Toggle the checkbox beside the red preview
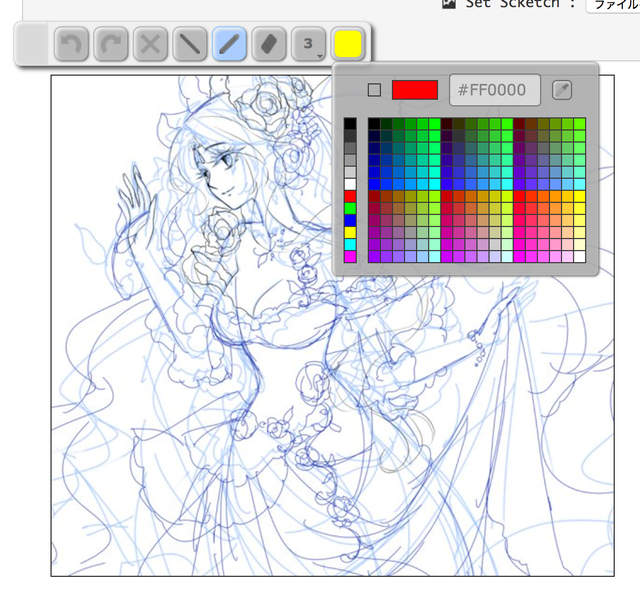The width and height of the screenshot is (640, 601). click(x=374, y=90)
